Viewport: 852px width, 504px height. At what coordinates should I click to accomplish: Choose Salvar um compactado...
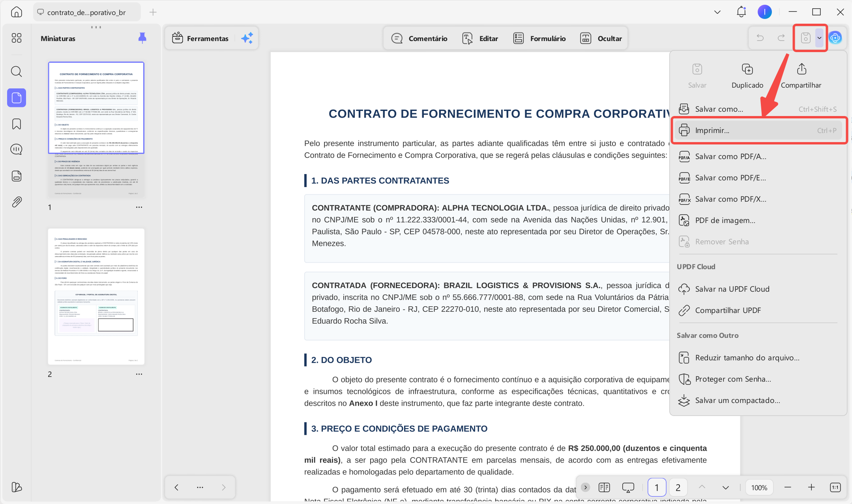[x=758, y=400]
